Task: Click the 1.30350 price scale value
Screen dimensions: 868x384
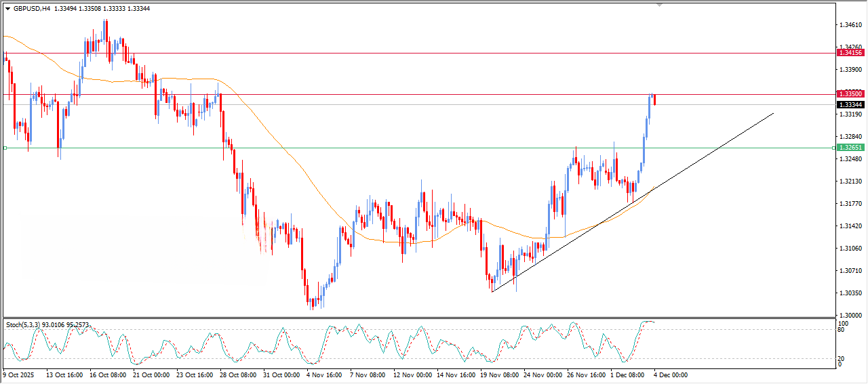Action: coord(850,293)
